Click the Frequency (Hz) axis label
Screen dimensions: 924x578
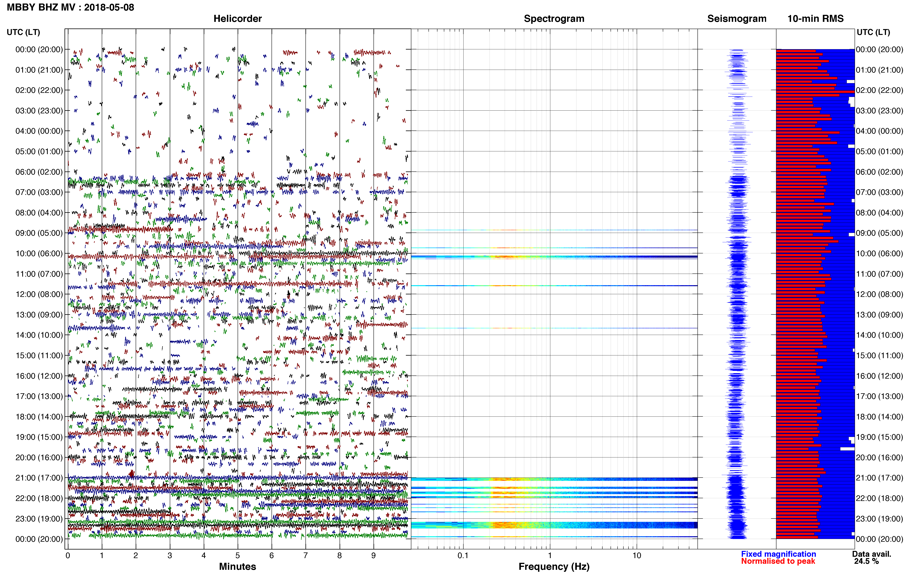tap(554, 566)
